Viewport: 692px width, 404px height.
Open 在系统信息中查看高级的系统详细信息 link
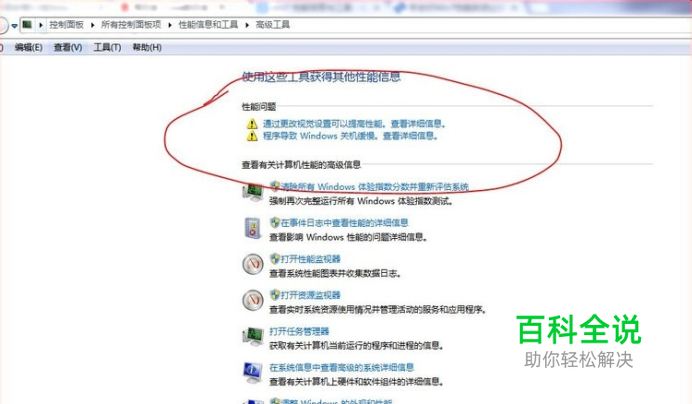coord(342,367)
